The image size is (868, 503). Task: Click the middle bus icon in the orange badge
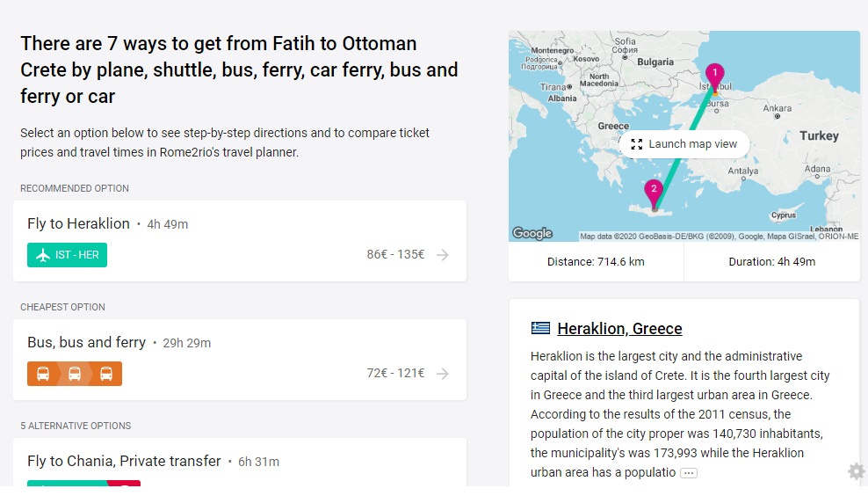75,374
